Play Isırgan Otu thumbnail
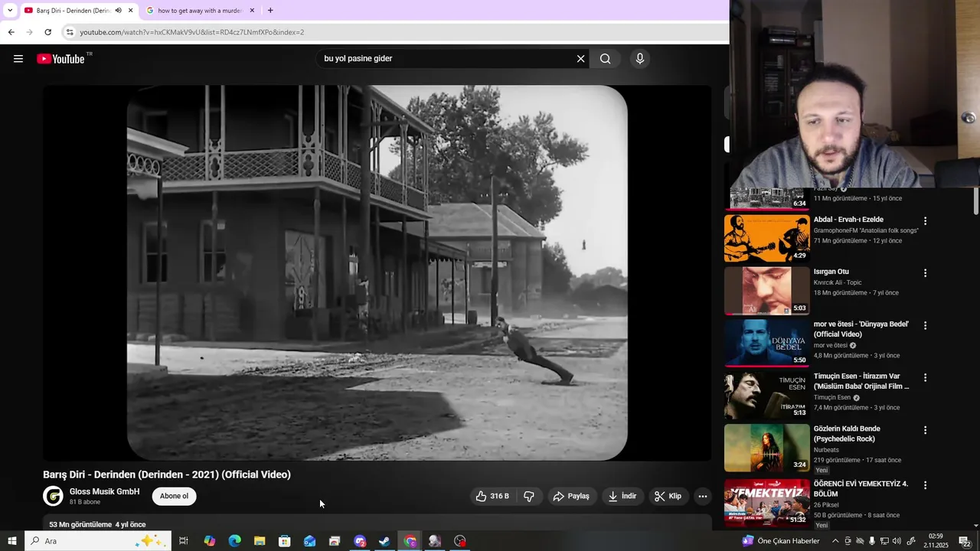The image size is (980, 551). [x=766, y=291]
